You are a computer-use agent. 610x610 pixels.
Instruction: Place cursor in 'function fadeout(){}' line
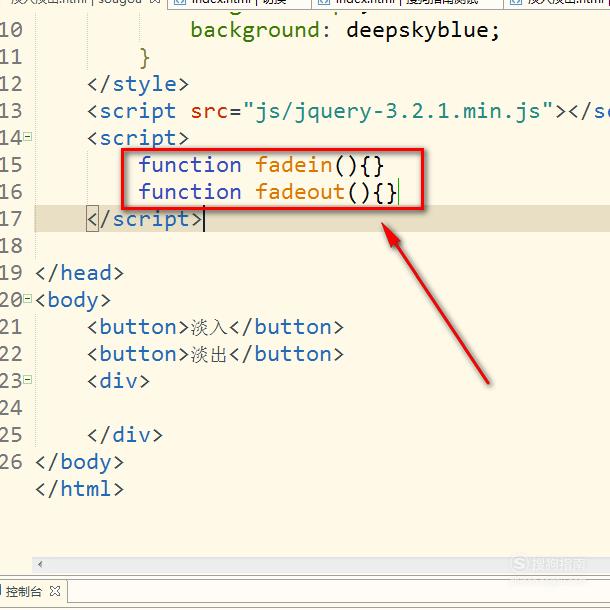pyautogui.click(x=268, y=192)
